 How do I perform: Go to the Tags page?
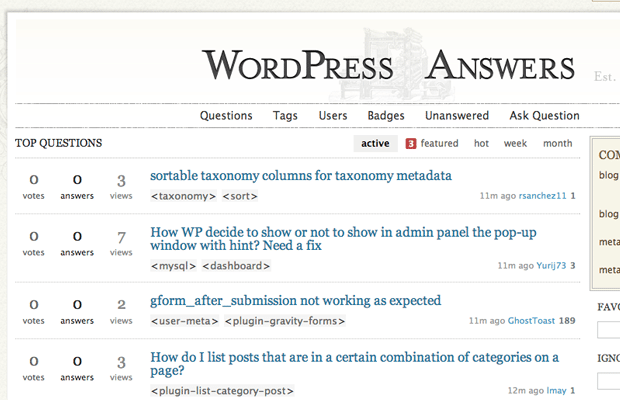(x=285, y=115)
